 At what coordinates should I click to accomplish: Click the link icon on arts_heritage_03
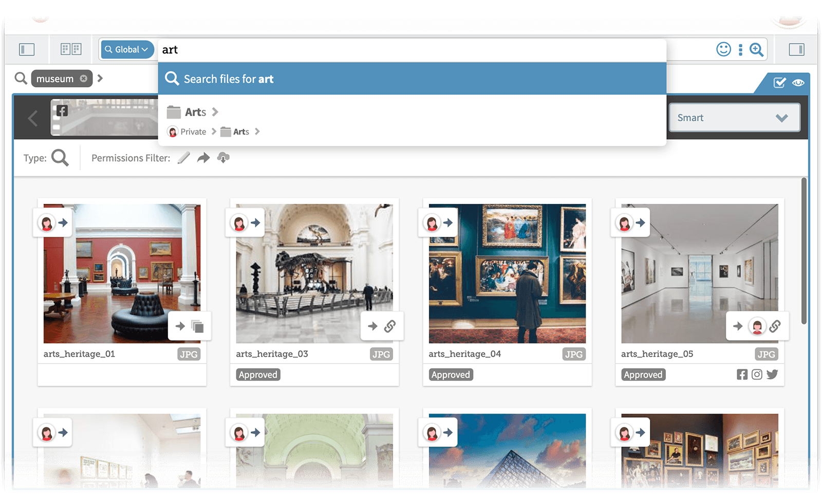(x=390, y=326)
